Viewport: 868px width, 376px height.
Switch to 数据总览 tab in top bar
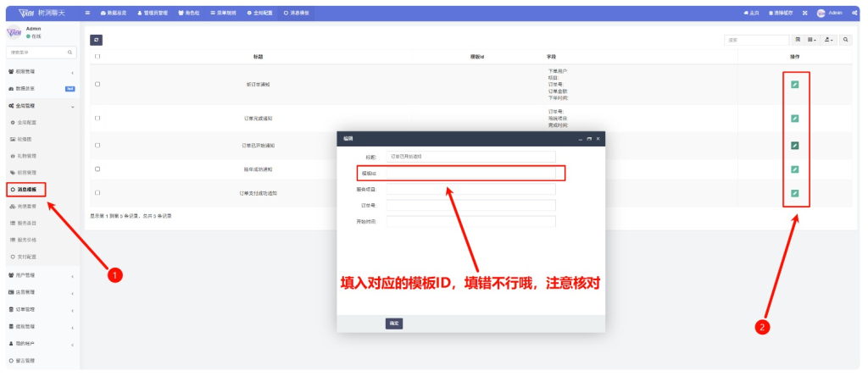pos(113,13)
